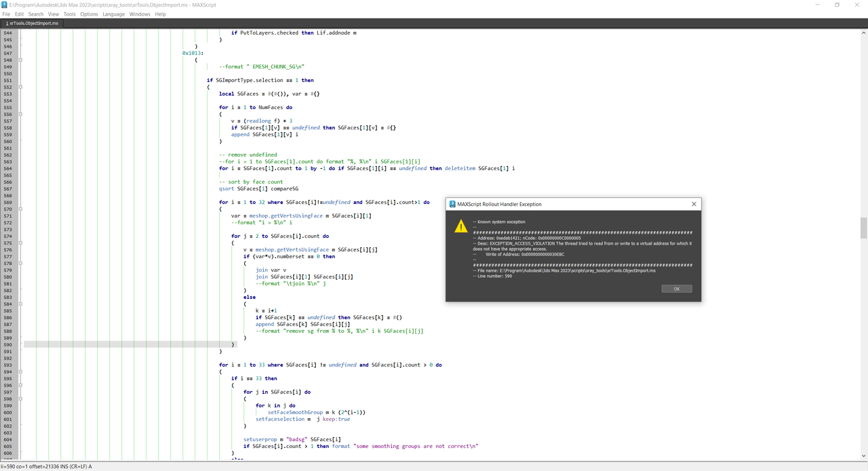Click 'for i = 1 to NumFaces do' line
Viewport: 868px width, 471px height.
pyautogui.click(x=256, y=107)
